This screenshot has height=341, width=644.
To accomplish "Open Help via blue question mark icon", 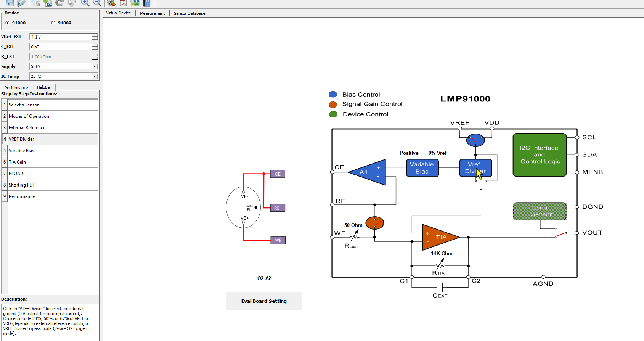I will [147, 3].
